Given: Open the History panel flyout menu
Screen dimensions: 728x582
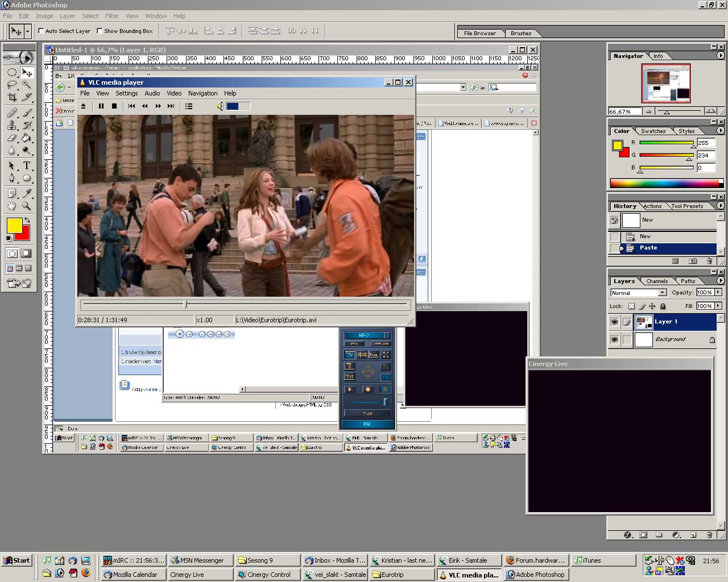Looking at the screenshot, I should [721, 206].
